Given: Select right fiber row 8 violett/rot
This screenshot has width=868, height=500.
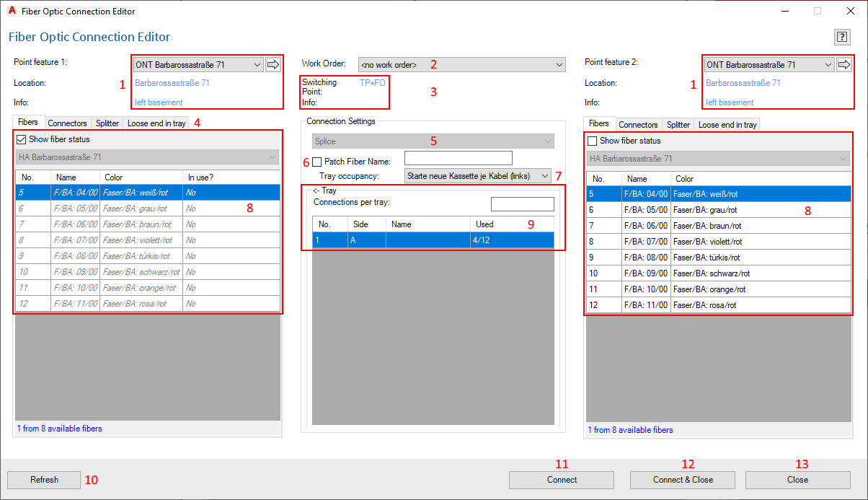Looking at the screenshot, I should (719, 242).
